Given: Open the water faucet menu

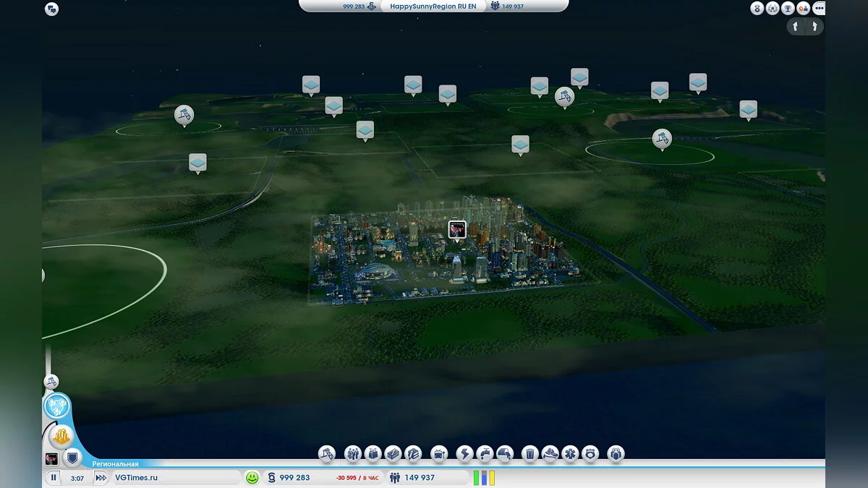Looking at the screenshot, I should [x=485, y=454].
